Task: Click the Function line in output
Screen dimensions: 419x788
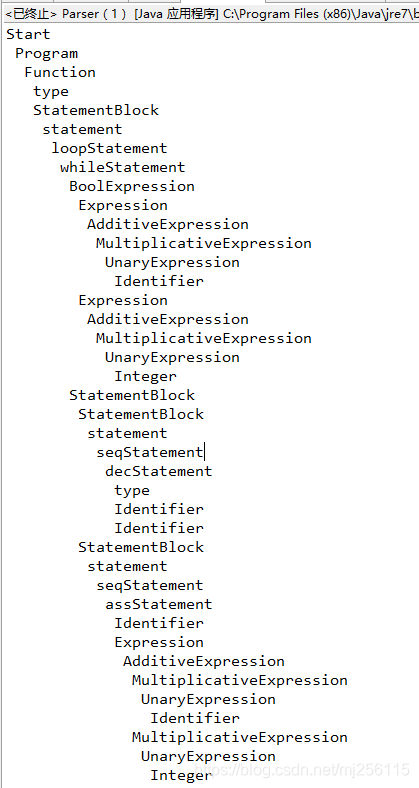Action: point(60,72)
